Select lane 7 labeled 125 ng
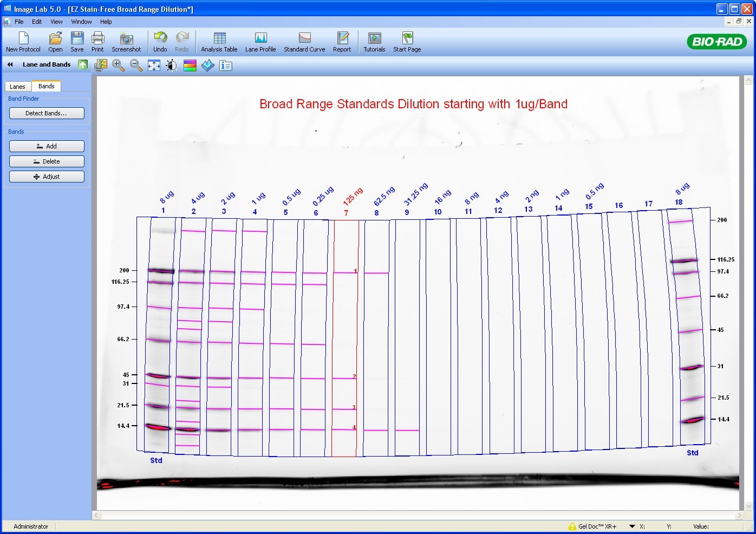 pyautogui.click(x=344, y=338)
